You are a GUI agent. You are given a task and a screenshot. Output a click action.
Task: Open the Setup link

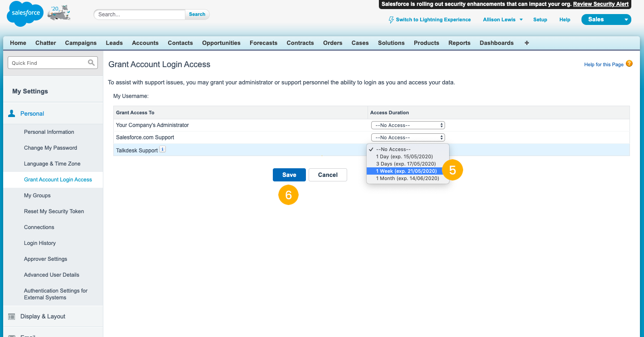pos(540,20)
